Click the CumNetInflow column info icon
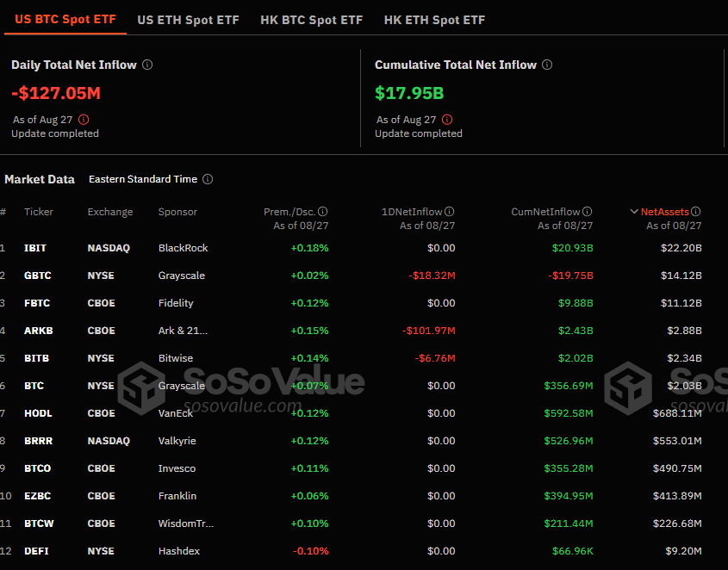 (x=588, y=211)
